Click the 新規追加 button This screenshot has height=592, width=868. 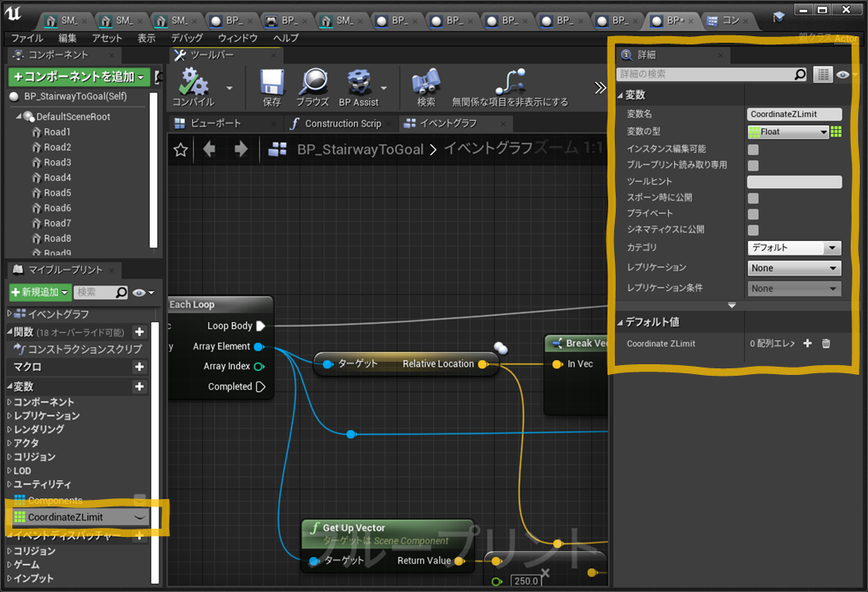pos(39,292)
